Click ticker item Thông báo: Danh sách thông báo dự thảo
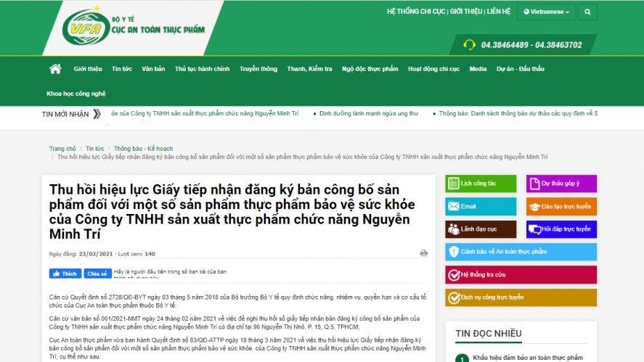This screenshot has height=362, width=644. click(x=518, y=113)
